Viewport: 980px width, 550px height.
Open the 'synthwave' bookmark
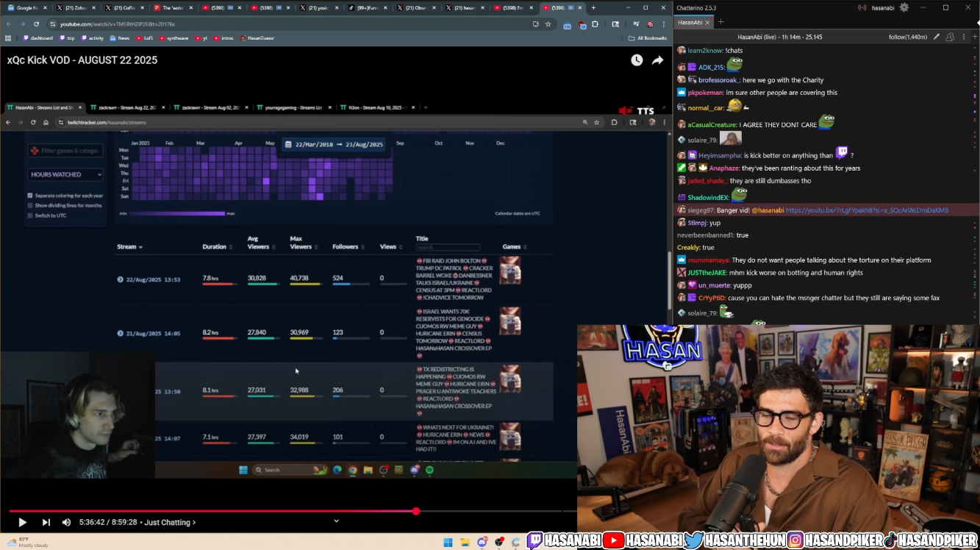[x=173, y=38]
